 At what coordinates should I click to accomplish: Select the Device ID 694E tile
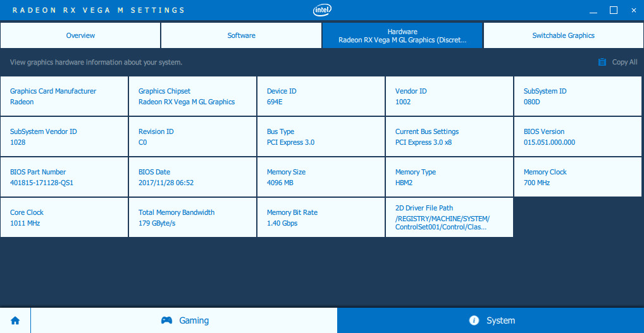(x=321, y=96)
